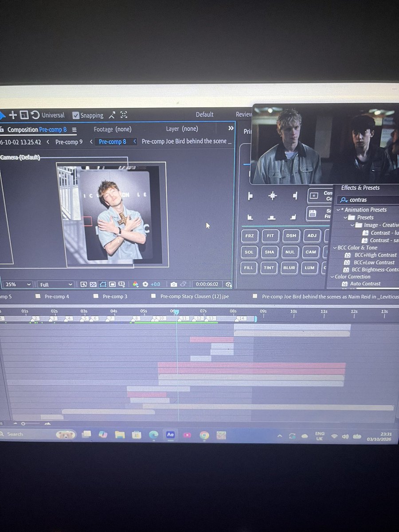Viewport: 399px width, 532px height.
Task: Click the Reset Exposure icon
Action: click(x=145, y=284)
